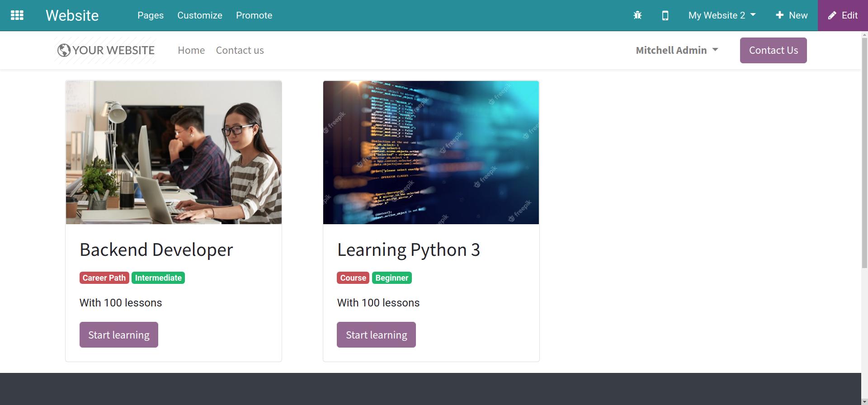868x405 pixels.
Task: Start learning Backend Developer course
Action: [119, 334]
